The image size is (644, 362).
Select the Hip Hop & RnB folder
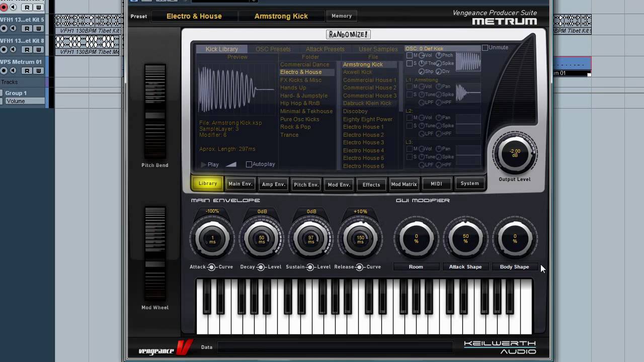click(299, 104)
